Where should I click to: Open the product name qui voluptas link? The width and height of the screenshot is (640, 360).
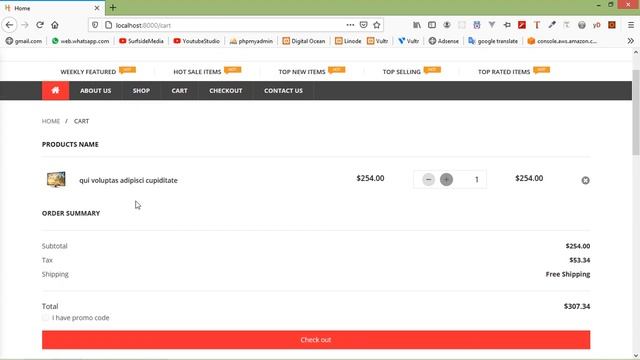point(128,180)
